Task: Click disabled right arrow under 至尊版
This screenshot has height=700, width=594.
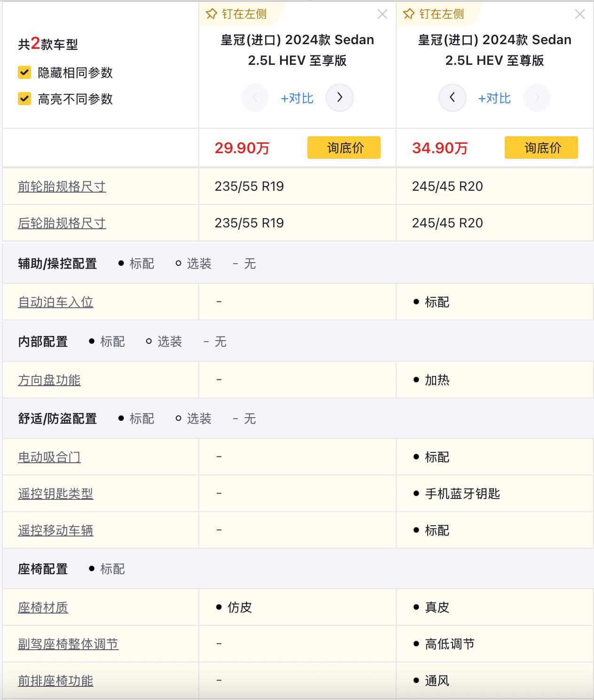Action: pyautogui.click(x=537, y=98)
